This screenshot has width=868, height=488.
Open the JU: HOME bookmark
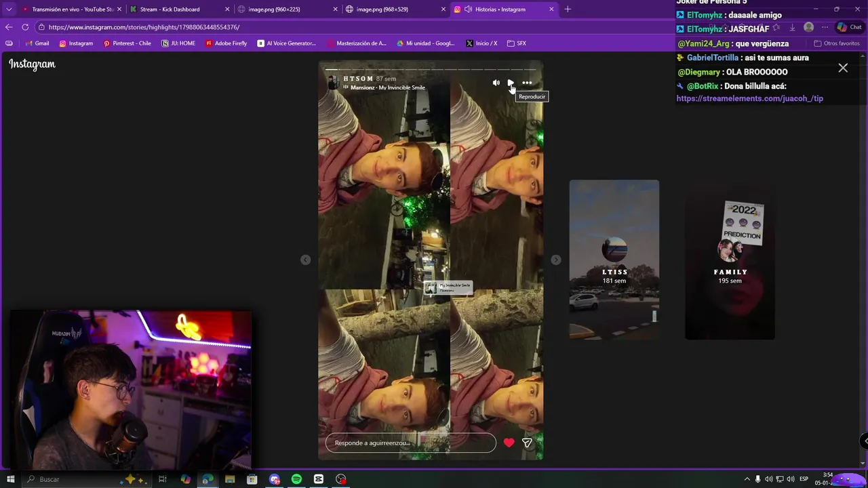coord(178,43)
